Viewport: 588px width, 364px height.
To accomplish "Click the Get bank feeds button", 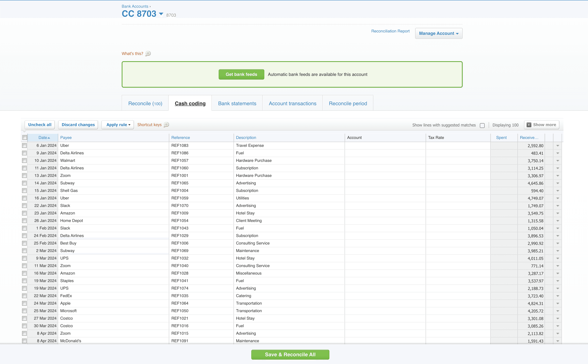I will point(241,74).
